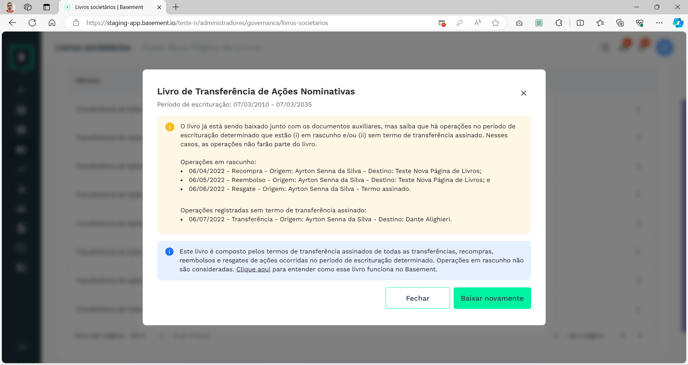Image resolution: width=688 pixels, height=365 pixels.
Task: Open the tab actions menu icon
Action: tap(47, 7)
